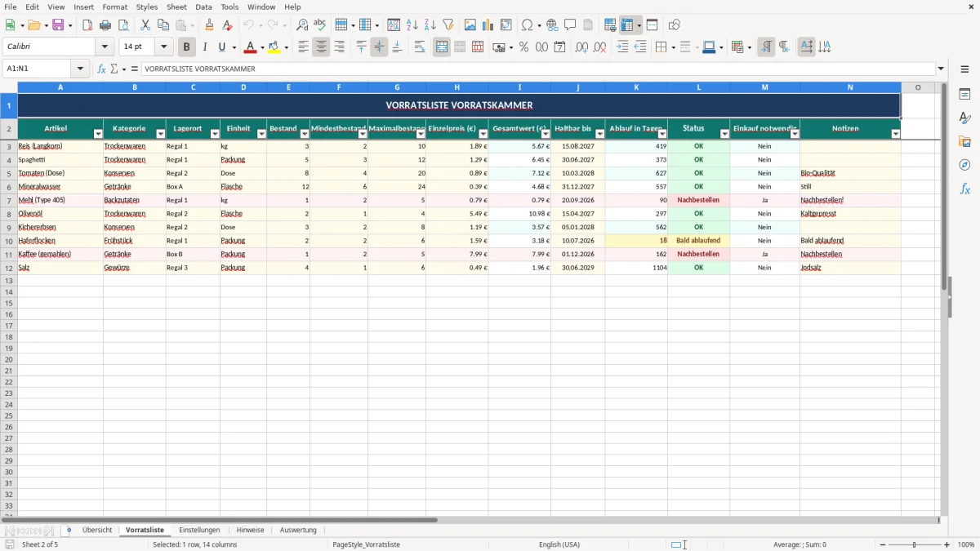
Task: Open Function Wizard next to Name Box
Action: [x=102, y=69]
